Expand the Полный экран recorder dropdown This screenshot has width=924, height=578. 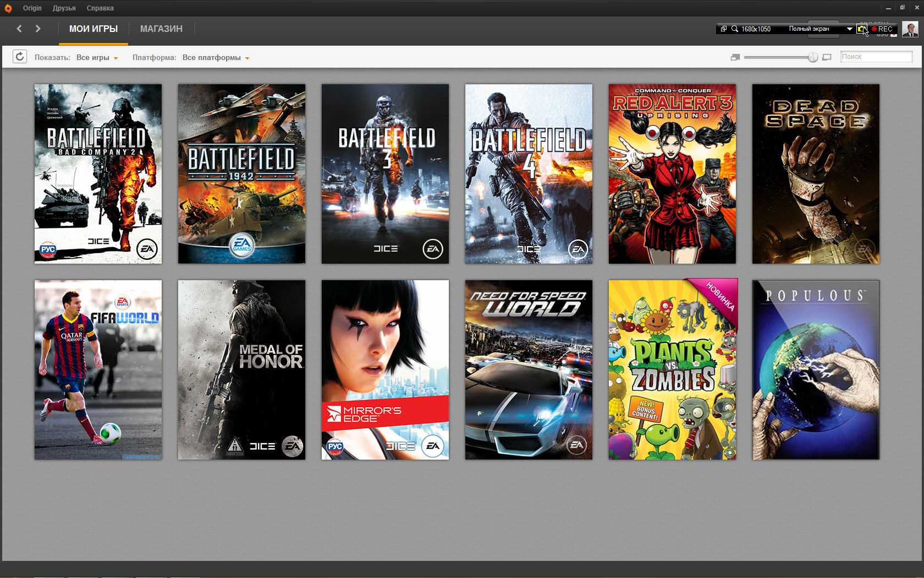point(850,29)
